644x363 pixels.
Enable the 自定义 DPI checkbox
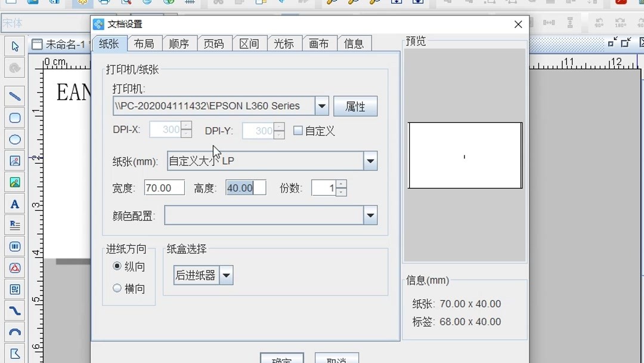(297, 131)
